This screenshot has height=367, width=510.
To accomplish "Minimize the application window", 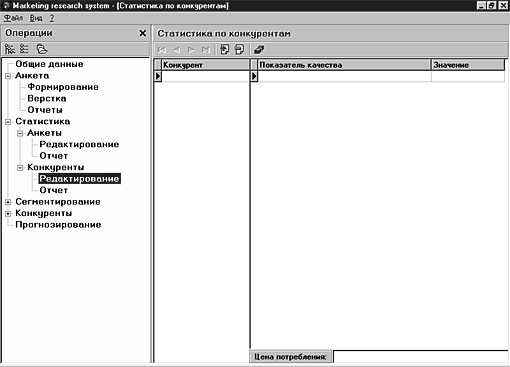I will coord(481,6).
